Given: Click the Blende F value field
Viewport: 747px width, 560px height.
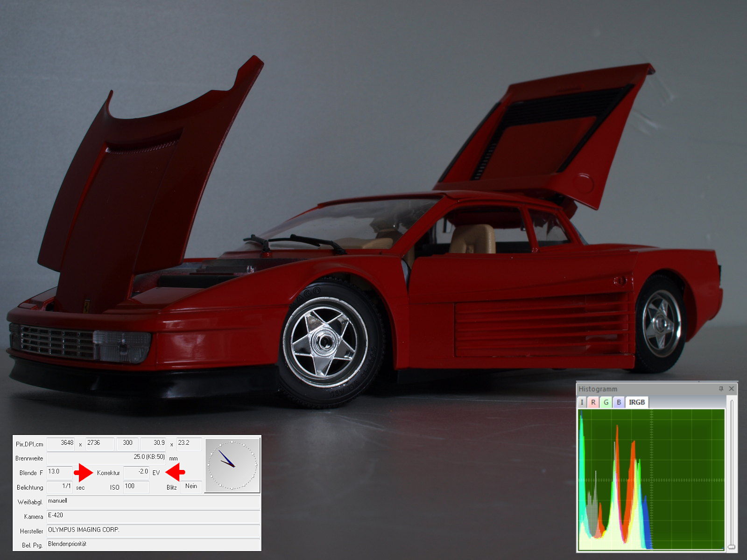Looking at the screenshot, I should [59, 472].
